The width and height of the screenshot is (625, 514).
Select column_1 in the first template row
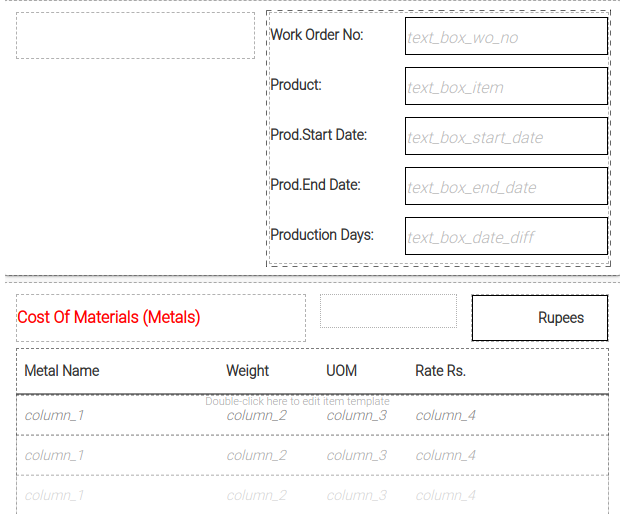54,416
